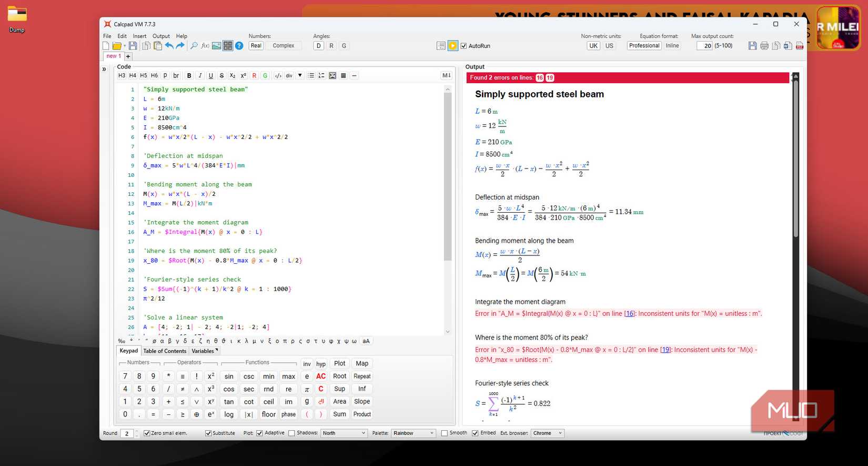Export output to Word document
This screenshot has height=466, width=868.
[x=788, y=46]
